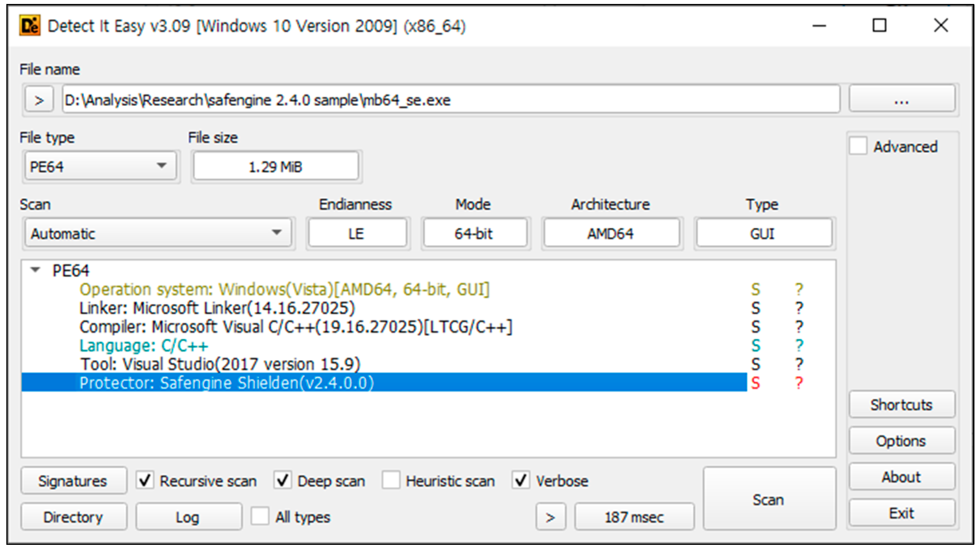Click the red S next to Protector entry
This screenshot has height=550, width=980.
tap(755, 383)
